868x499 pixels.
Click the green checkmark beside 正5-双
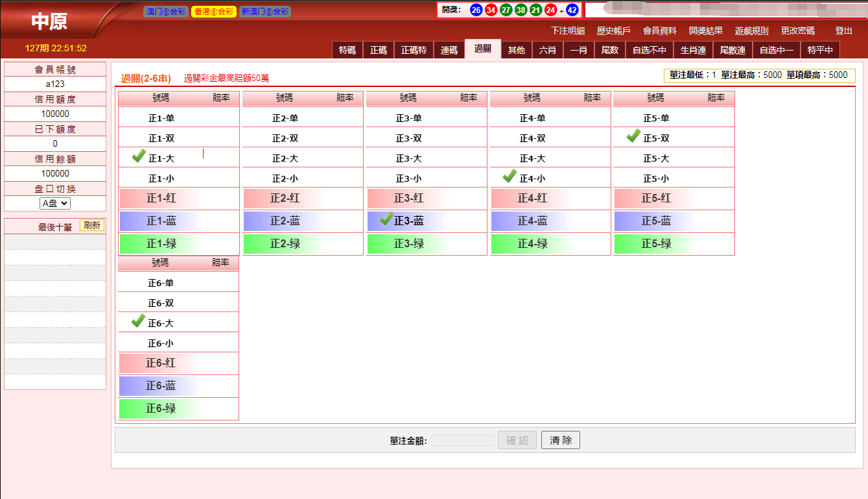pyautogui.click(x=633, y=136)
